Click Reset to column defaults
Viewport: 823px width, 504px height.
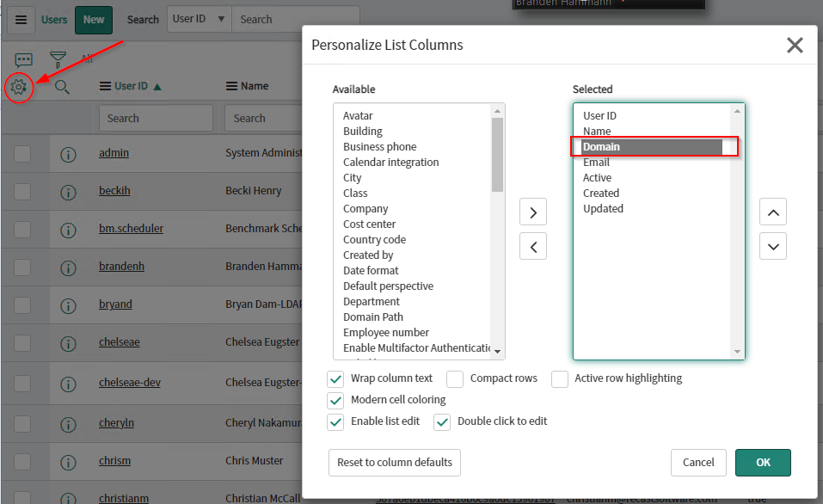click(x=394, y=462)
